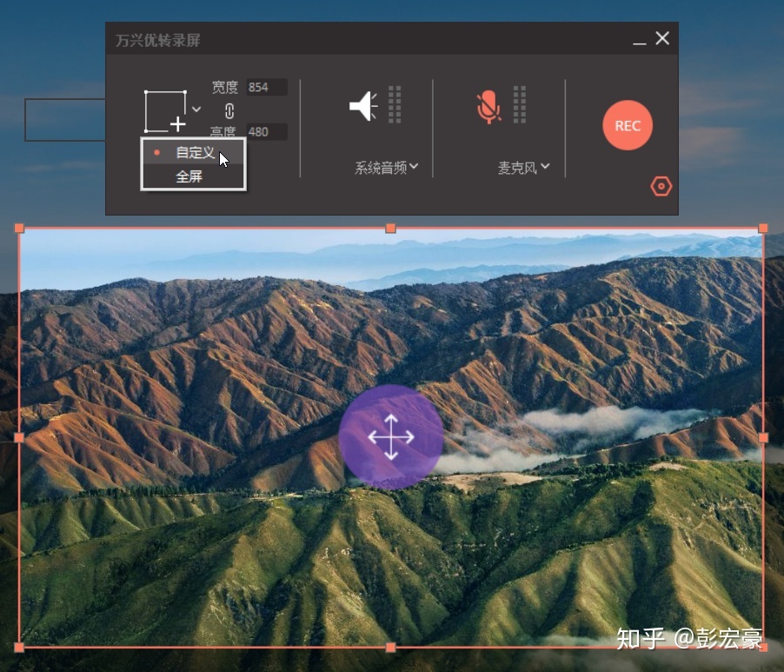This screenshot has height=672, width=784.
Task: Enable the muted microphone icon
Action: click(x=488, y=107)
